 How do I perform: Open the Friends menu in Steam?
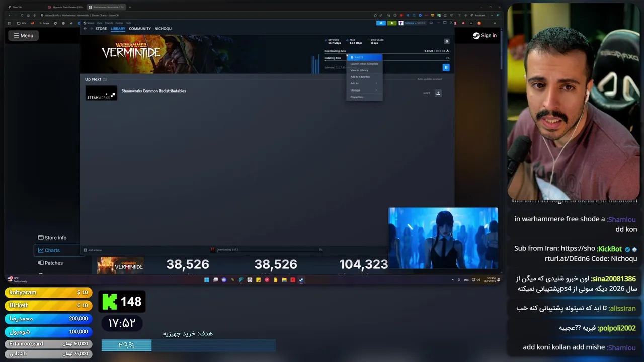(x=109, y=23)
